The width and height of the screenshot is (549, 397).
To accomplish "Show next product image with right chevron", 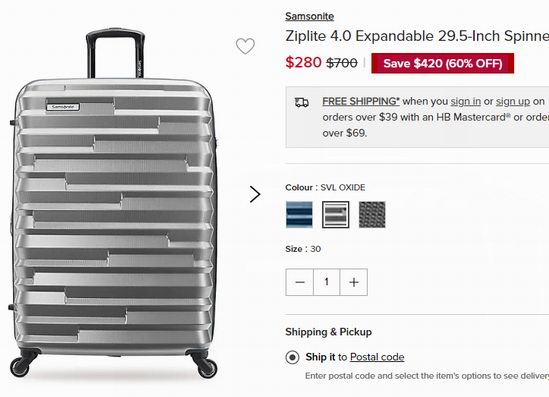I will [x=255, y=194].
